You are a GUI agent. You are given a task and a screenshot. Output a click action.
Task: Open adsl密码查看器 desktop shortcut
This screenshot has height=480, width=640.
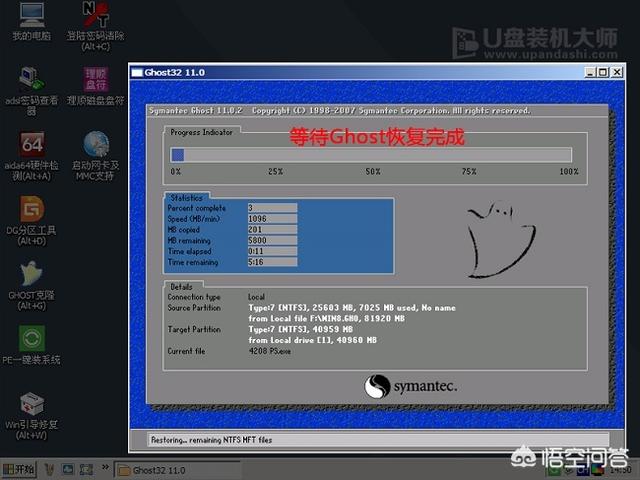31,90
